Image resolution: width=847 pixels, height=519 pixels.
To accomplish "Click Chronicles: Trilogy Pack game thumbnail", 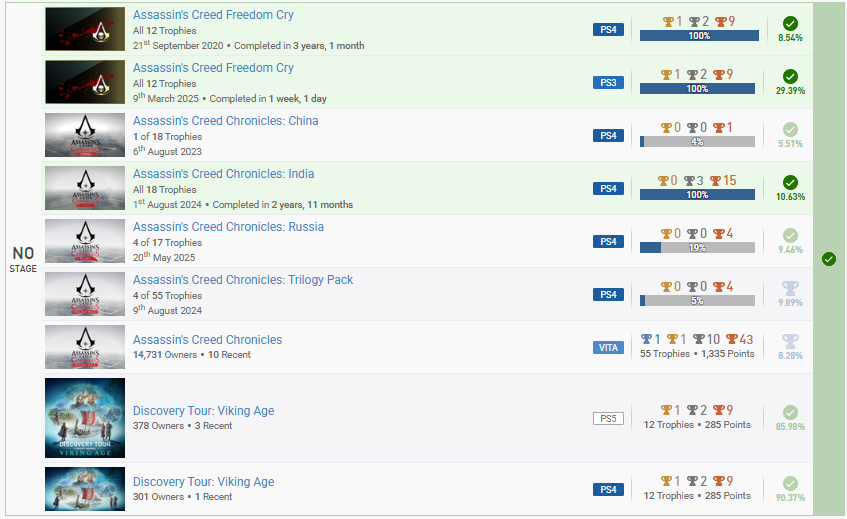I will [85, 294].
